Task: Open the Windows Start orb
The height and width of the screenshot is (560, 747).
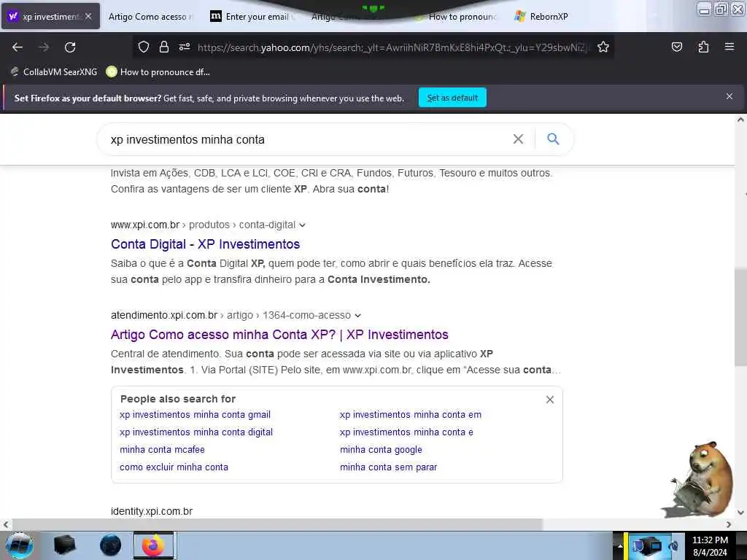Action: pos(19,545)
